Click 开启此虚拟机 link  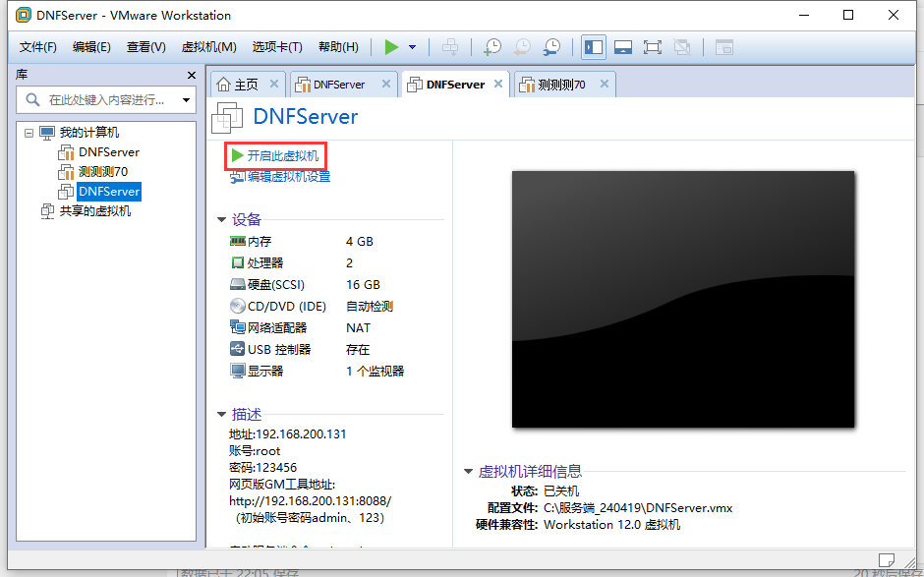pyautogui.click(x=282, y=155)
